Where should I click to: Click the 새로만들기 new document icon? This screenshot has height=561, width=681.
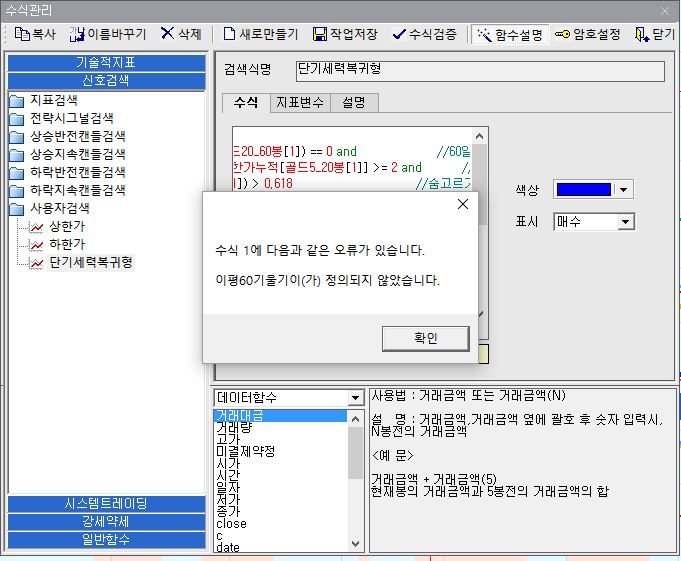click(229, 34)
